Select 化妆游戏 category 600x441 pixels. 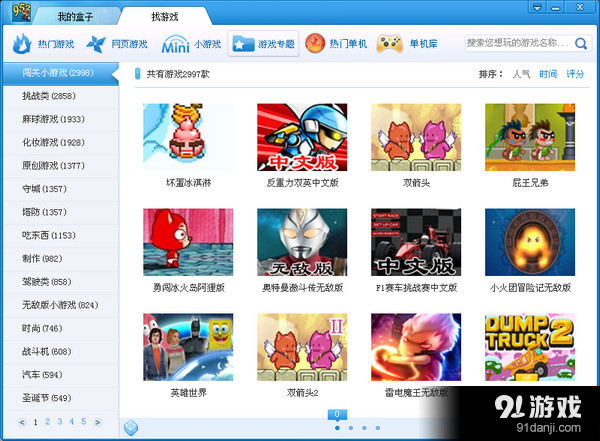(x=60, y=142)
